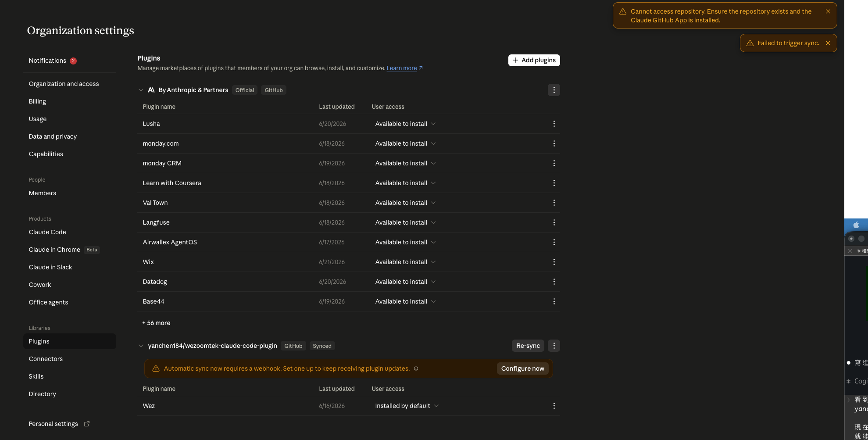Click the Add plugins button

534,60
